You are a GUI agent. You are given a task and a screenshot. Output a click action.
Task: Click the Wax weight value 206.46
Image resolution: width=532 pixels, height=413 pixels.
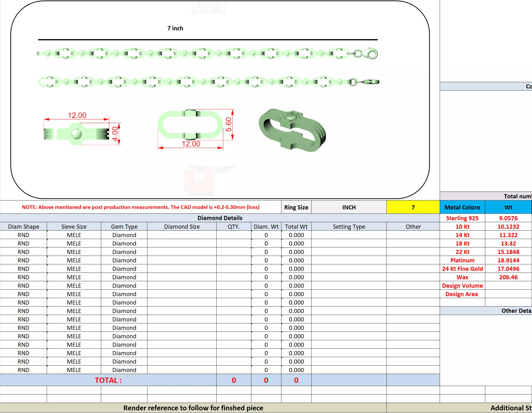pos(508,277)
